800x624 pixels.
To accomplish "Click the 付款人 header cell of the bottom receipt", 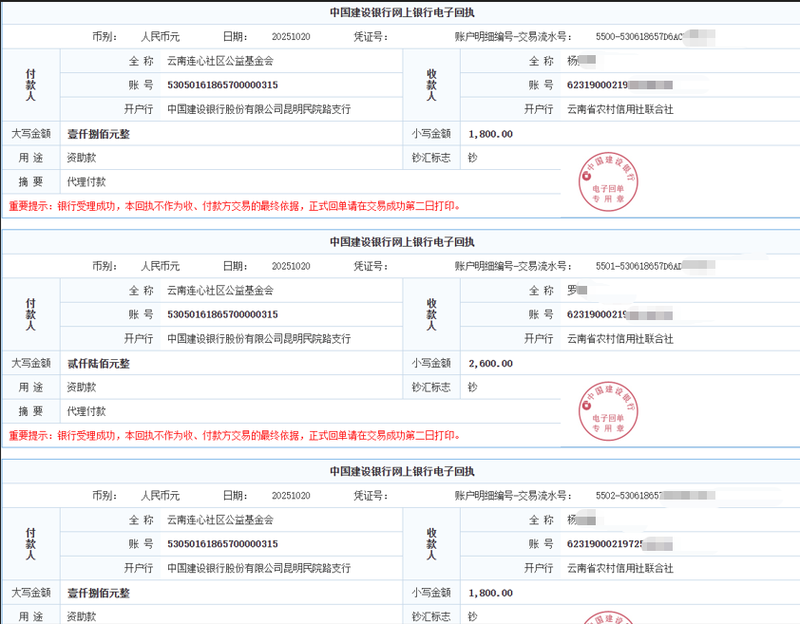I will 31,543.
